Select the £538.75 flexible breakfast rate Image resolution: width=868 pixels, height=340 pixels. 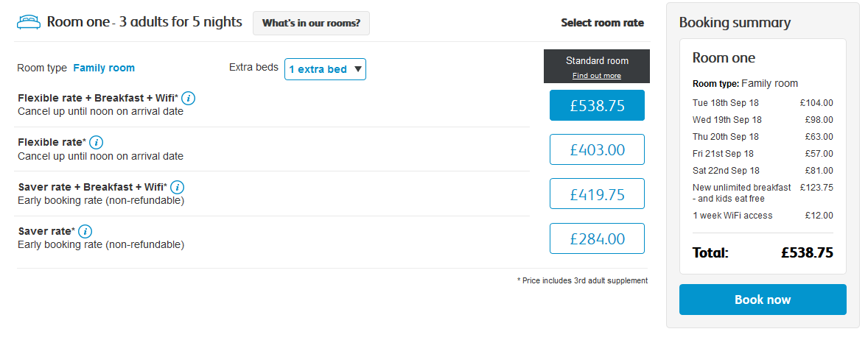click(597, 105)
